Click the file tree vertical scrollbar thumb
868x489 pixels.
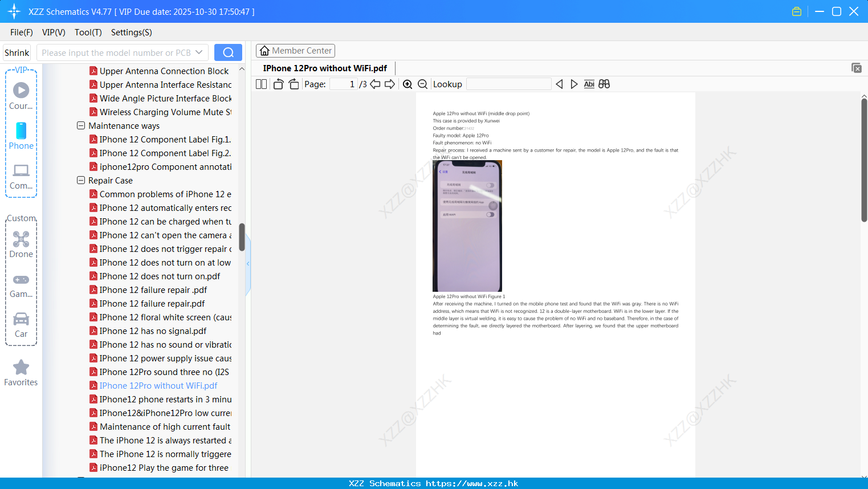click(x=242, y=237)
